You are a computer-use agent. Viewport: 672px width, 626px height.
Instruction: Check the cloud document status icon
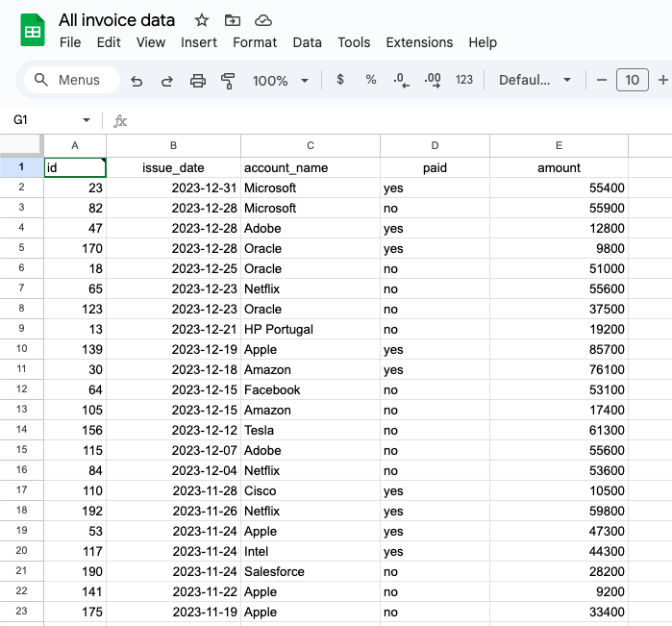click(x=262, y=20)
